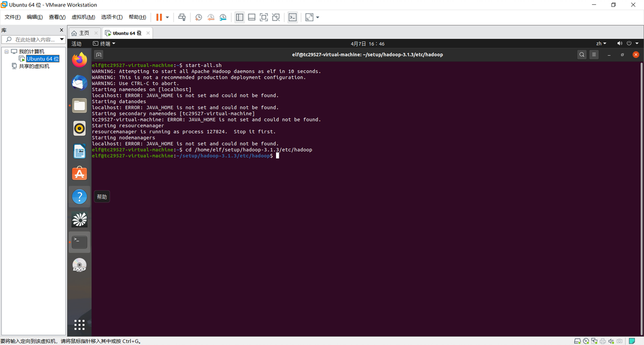Click printer device status icon
Viewport: 644px width, 345px height.
coord(602,341)
